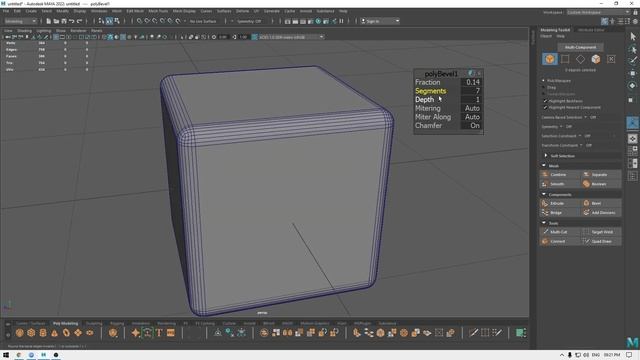
Task: Click the New Scene icon in status line
Action: pos(49,21)
